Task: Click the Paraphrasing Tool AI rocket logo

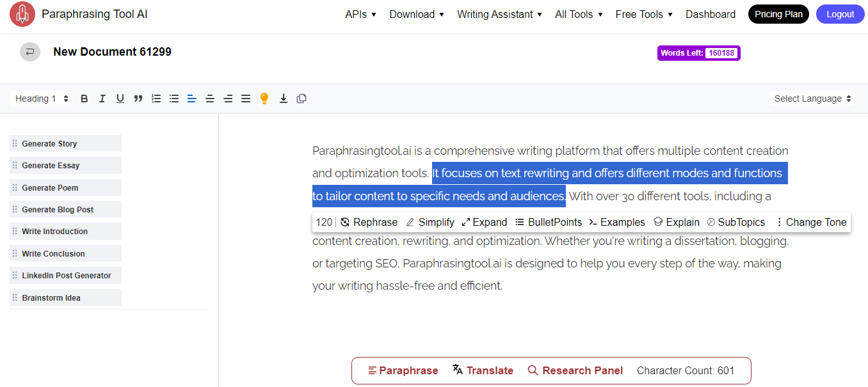Action: tap(22, 14)
